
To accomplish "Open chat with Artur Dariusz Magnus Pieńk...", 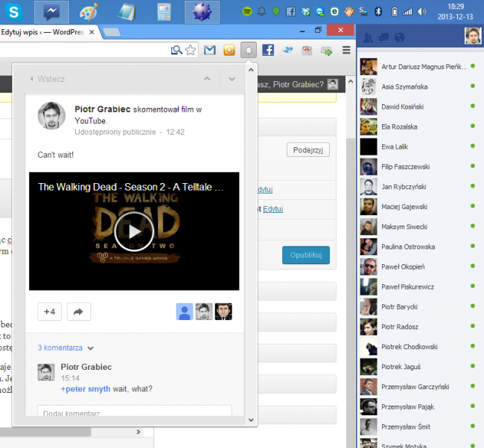I will click(x=420, y=67).
